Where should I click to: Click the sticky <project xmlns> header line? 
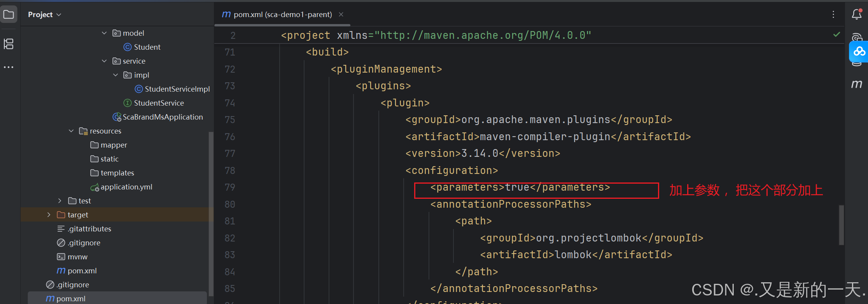point(436,35)
